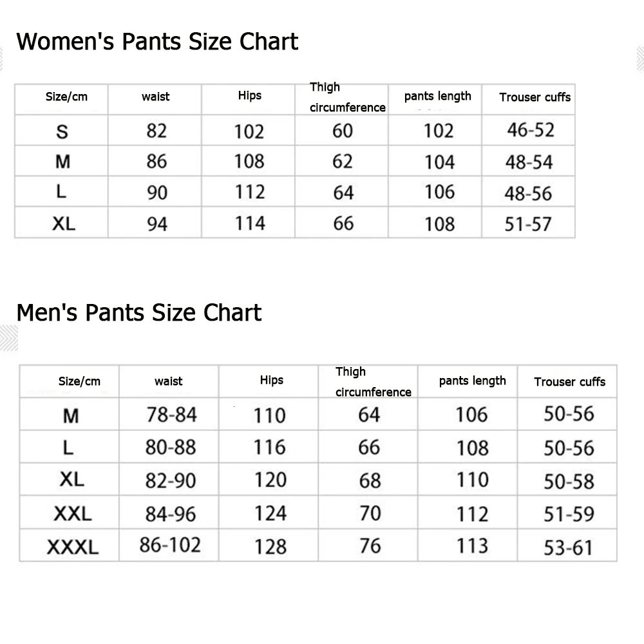This screenshot has height=644, width=644.
Task: Select the women's size S row label
Action: [x=62, y=132]
